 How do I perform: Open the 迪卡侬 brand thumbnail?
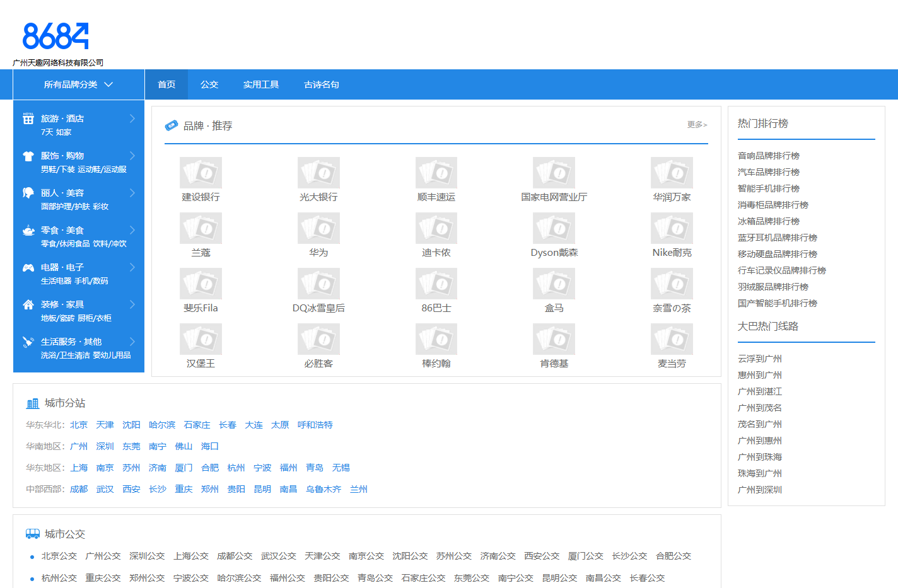(436, 228)
